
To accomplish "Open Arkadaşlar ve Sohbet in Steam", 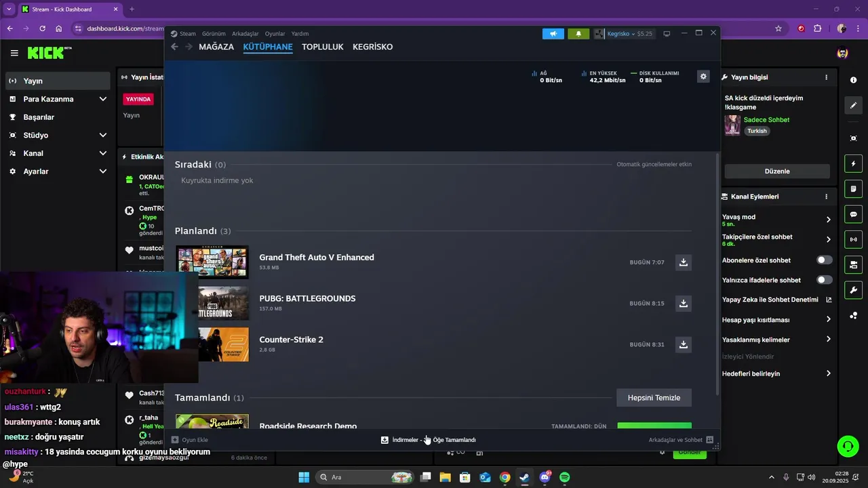I will [681, 440].
